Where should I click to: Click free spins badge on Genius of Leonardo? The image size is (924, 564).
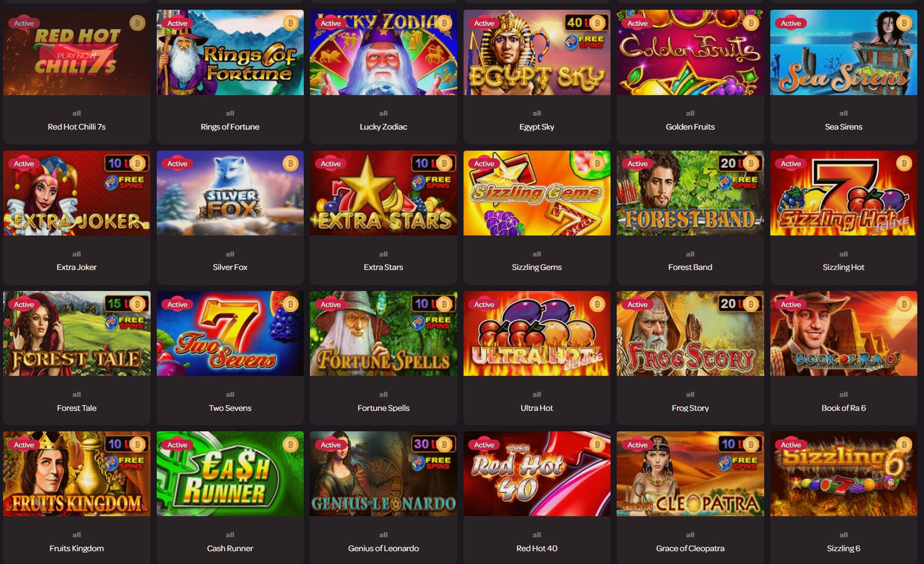(432, 463)
